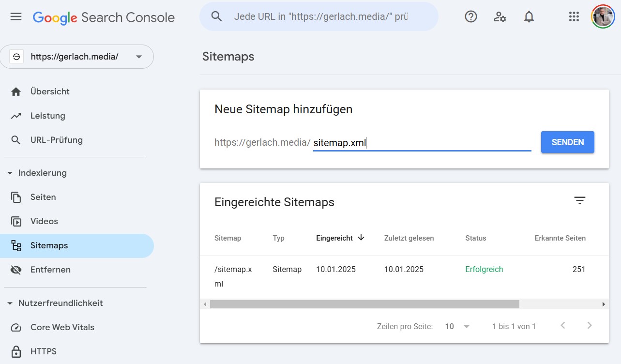Screen dimensions: 621x364
Task: Select Core Web Vitals in sidebar
Action: pos(62,327)
